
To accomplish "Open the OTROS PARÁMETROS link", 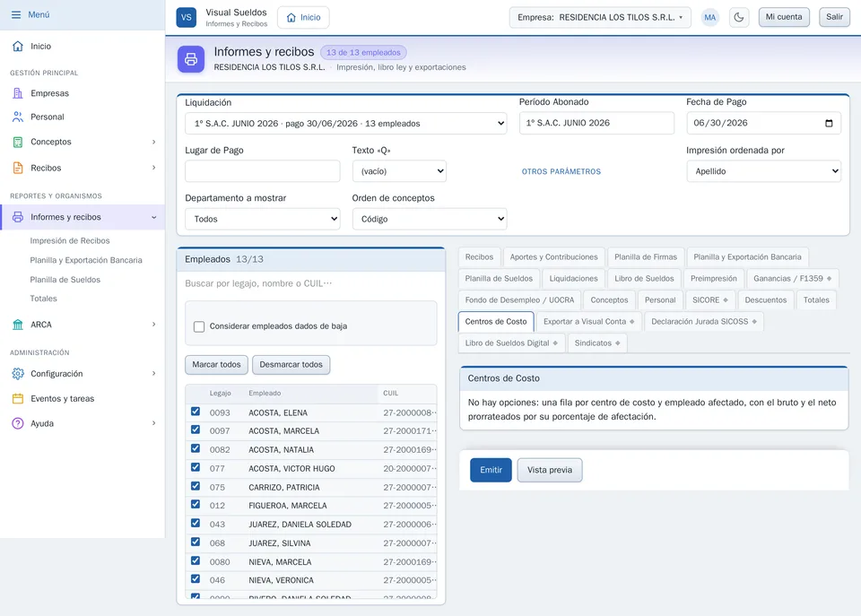I will pos(561,172).
